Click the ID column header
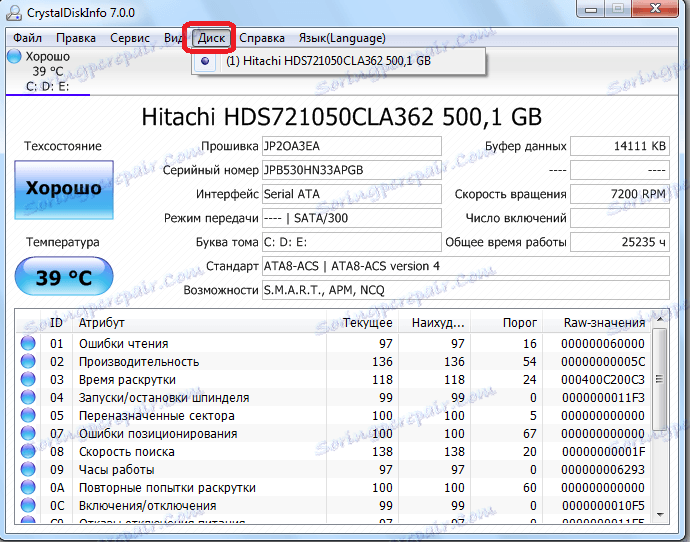 [56, 323]
